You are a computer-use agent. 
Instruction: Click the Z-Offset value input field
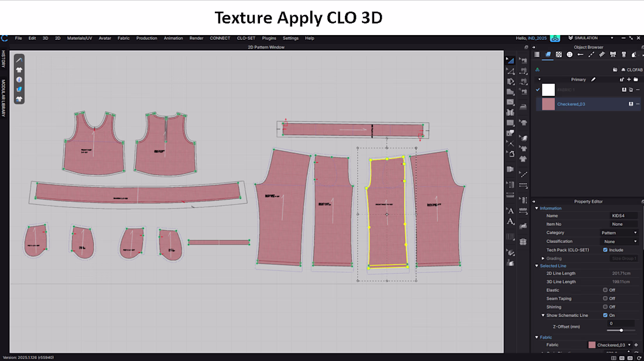pos(621,324)
